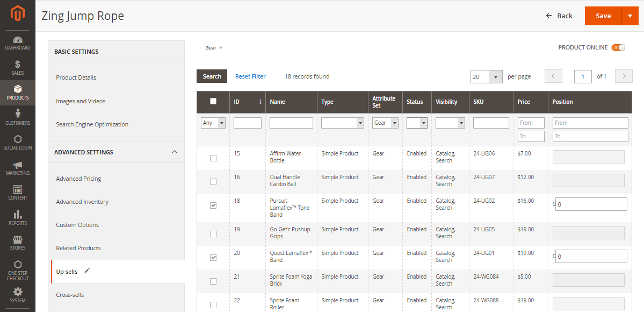Collapse the Advanced Settings section
This screenshot has width=644, height=312.
click(174, 152)
